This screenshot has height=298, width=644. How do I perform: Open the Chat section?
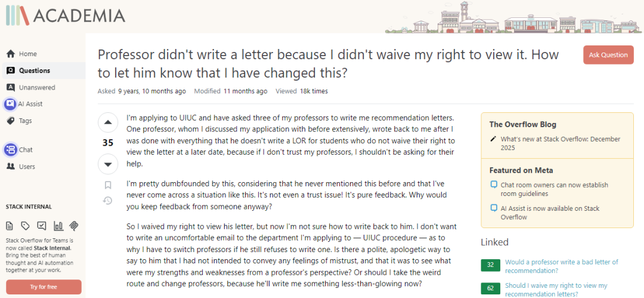coord(26,150)
